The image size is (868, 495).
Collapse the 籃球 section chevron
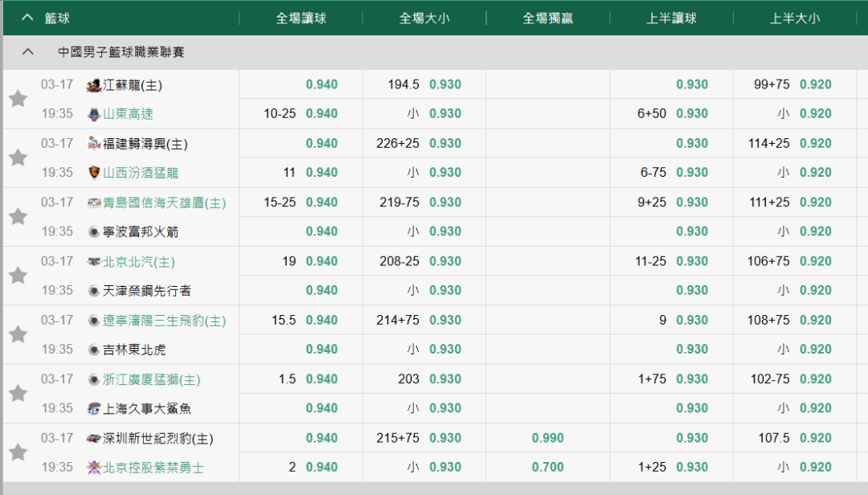(27, 18)
